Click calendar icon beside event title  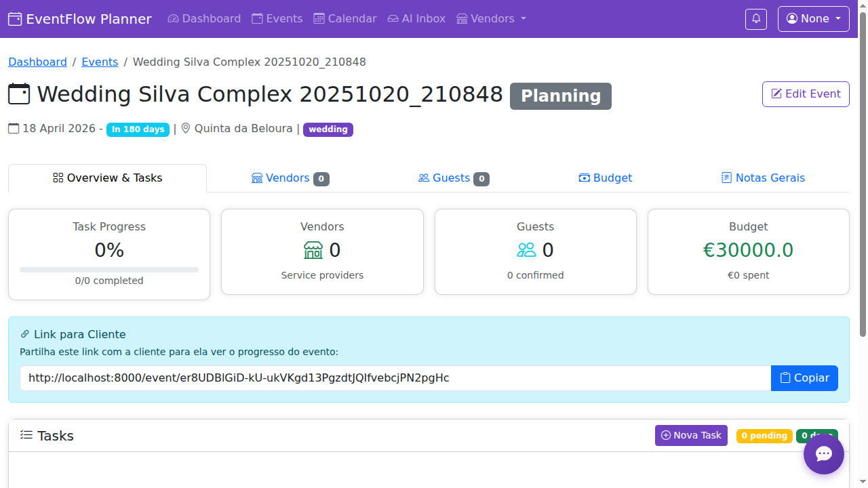(19, 94)
